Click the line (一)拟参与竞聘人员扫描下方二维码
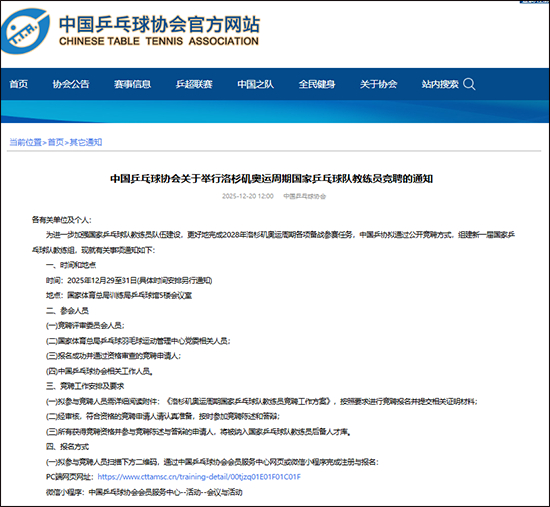 212,462
